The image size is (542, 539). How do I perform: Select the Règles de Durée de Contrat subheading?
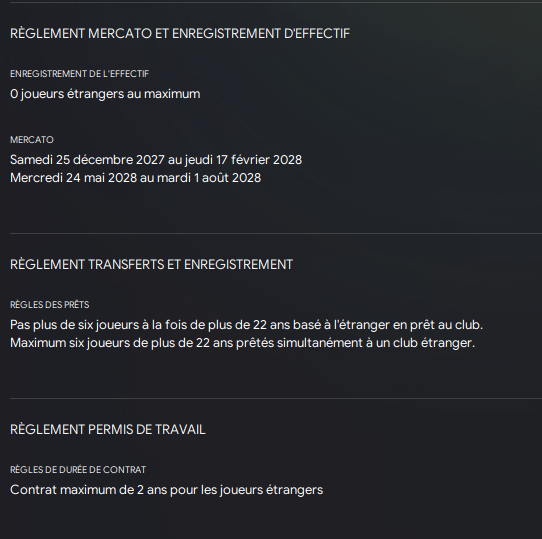pyautogui.click(x=78, y=470)
